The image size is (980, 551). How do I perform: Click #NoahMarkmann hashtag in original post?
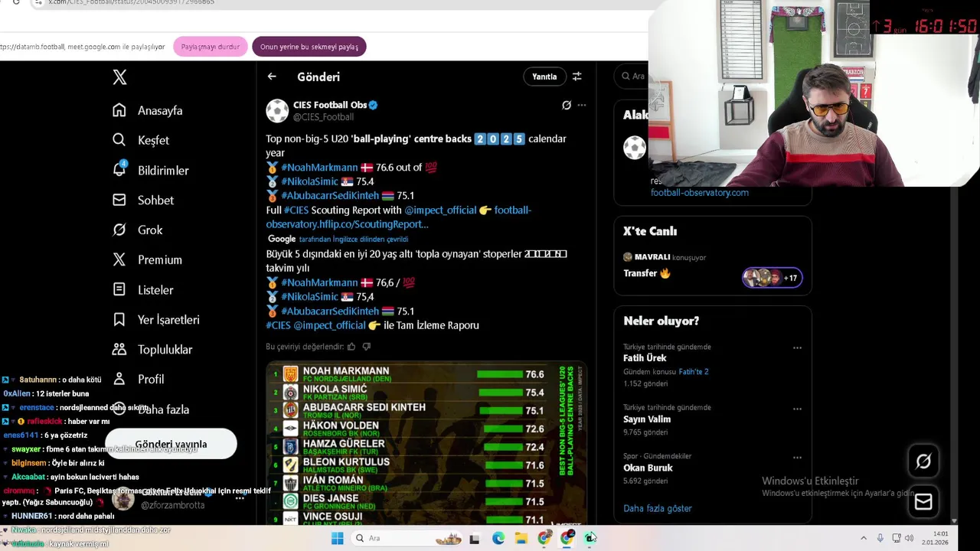pyautogui.click(x=319, y=167)
